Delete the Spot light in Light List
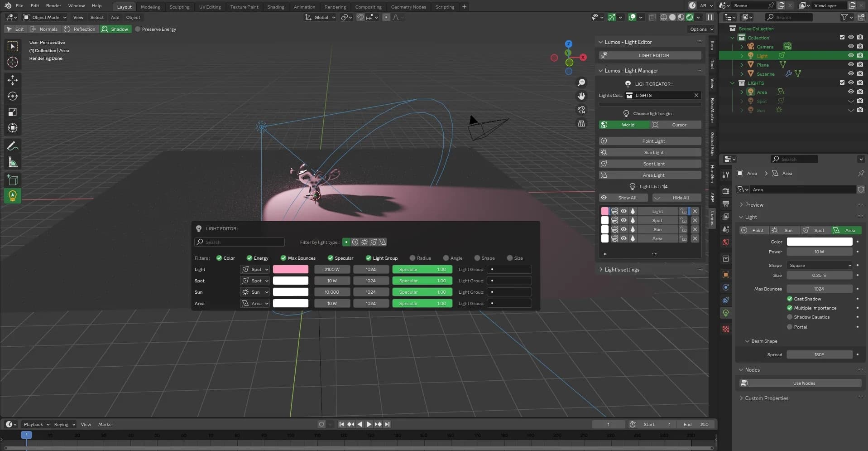This screenshot has height=451, width=868. tap(695, 220)
